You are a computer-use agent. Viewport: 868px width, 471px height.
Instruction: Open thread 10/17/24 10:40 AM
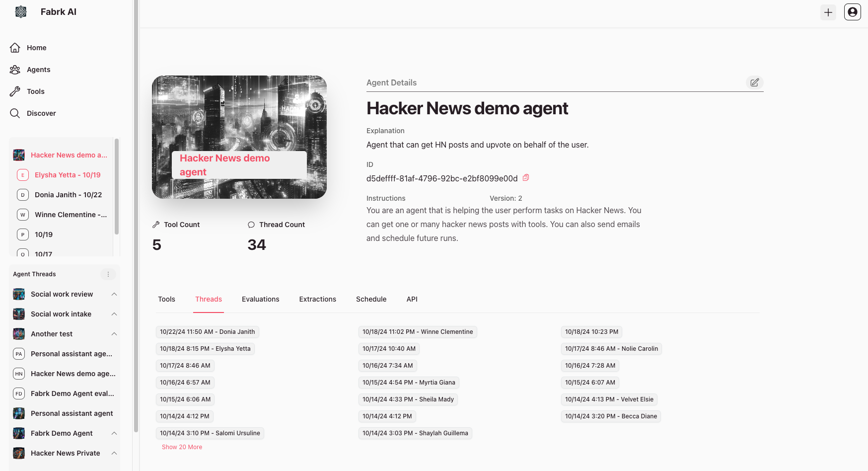click(x=389, y=349)
